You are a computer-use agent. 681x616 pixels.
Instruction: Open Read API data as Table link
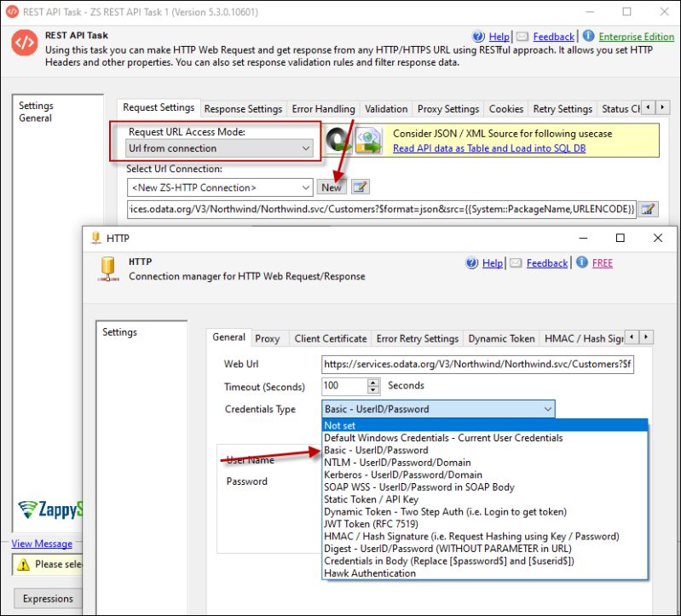click(489, 148)
